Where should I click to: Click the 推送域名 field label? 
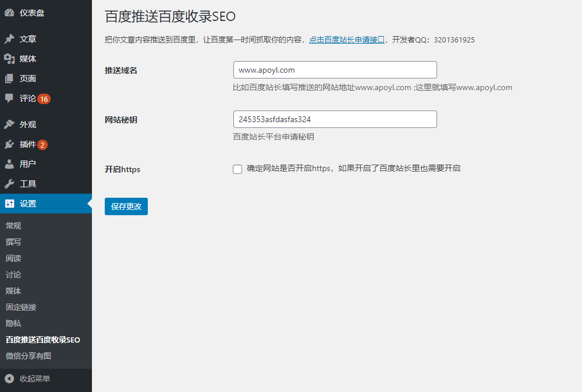121,70
